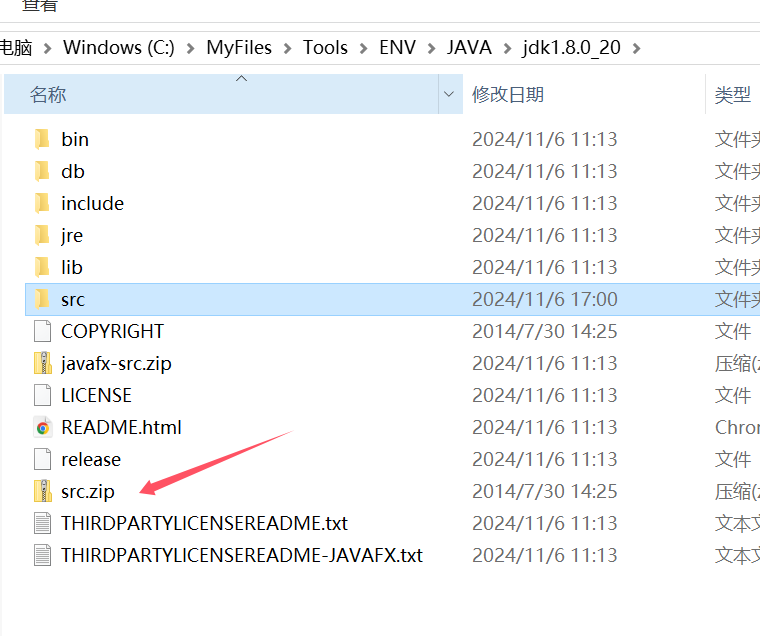Expand the chevron after ENV breadcrumb

click(x=431, y=48)
